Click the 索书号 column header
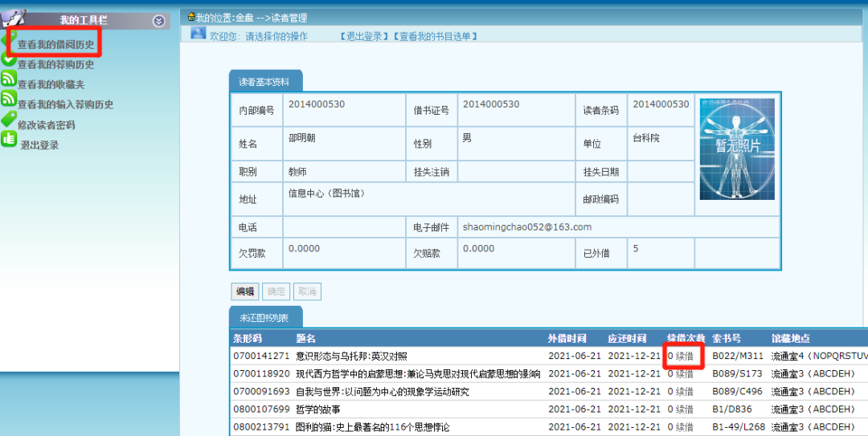The height and width of the screenshot is (436, 868). click(727, 339)
